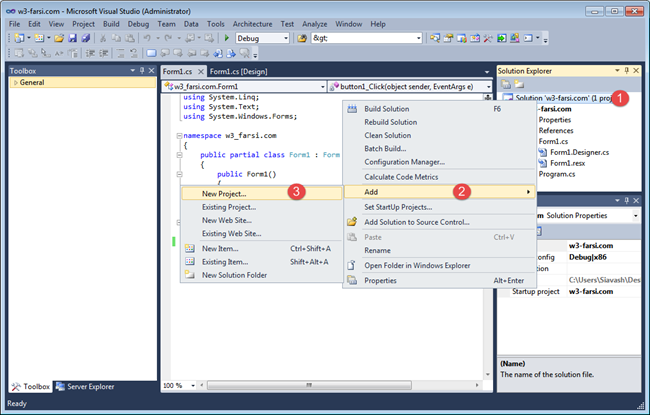Click the Uncomment Selection toolbar icon
The width and height of the screenshot is (650, 415).
[133, 53]
